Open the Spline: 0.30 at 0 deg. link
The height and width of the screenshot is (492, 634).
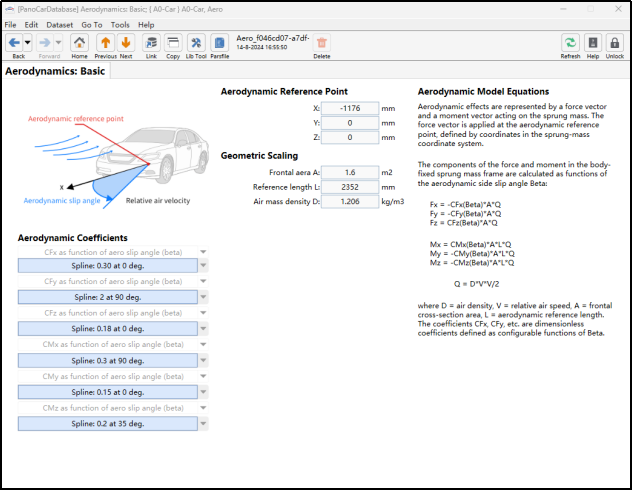click(x=108, y=266)
